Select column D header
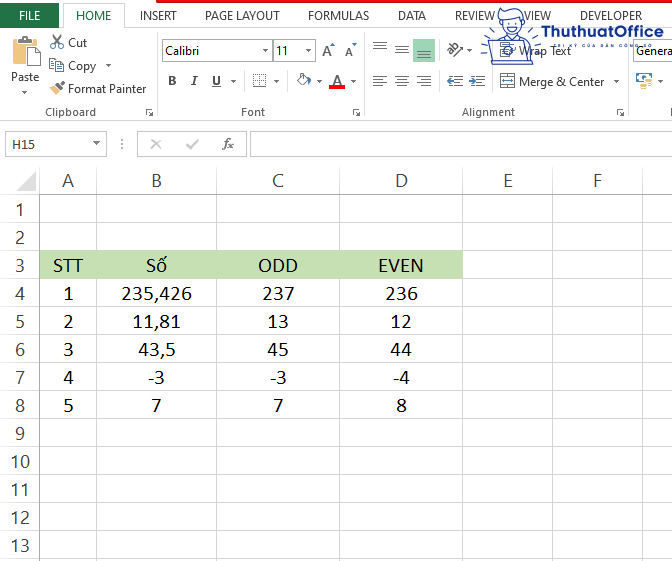 [x=401, y=181]
